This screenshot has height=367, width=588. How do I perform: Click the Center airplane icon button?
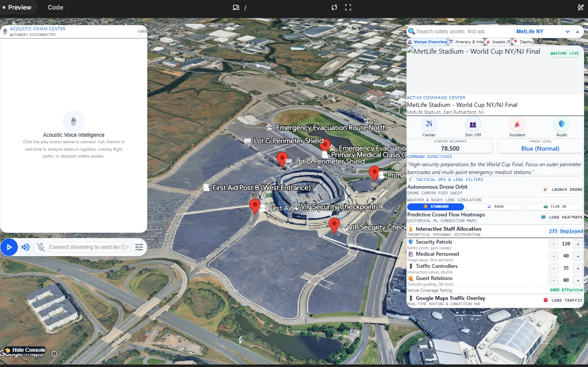pyautogui.click(x=429, y=125)
